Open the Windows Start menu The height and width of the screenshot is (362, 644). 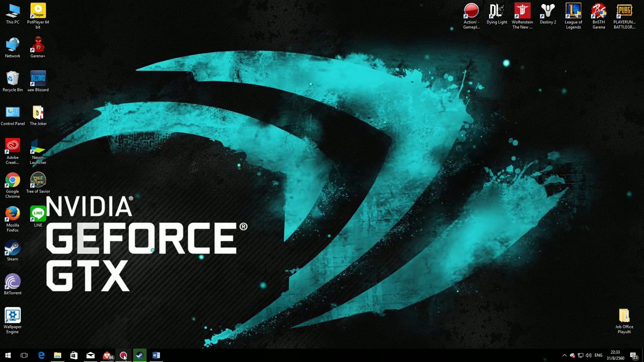click(8, 355)
